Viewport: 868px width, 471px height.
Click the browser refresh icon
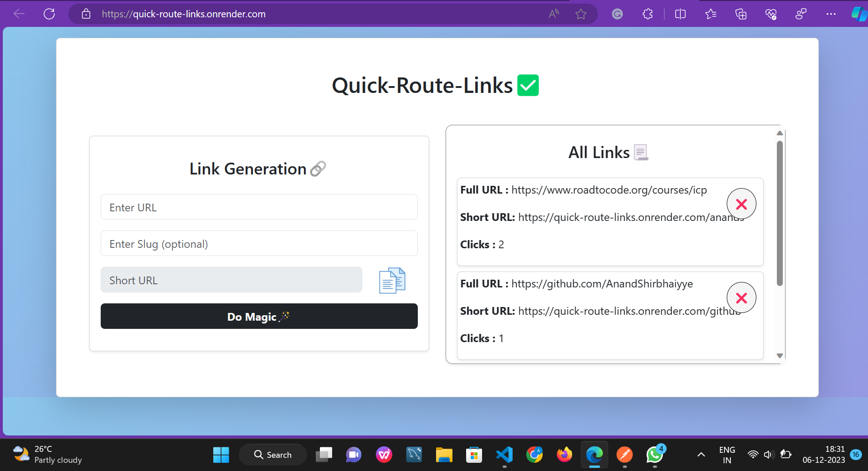point(49,14)
